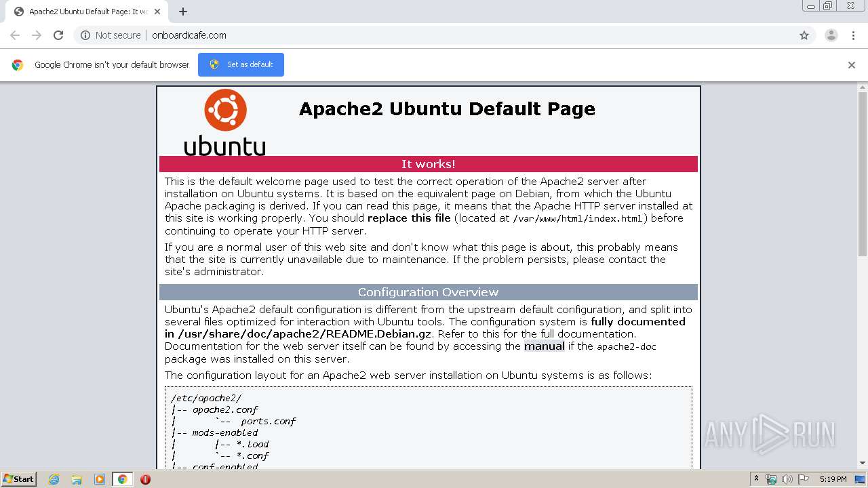Click the scrollbar down arrow
This screenshot has width=868, height=488.
(863, 463)
